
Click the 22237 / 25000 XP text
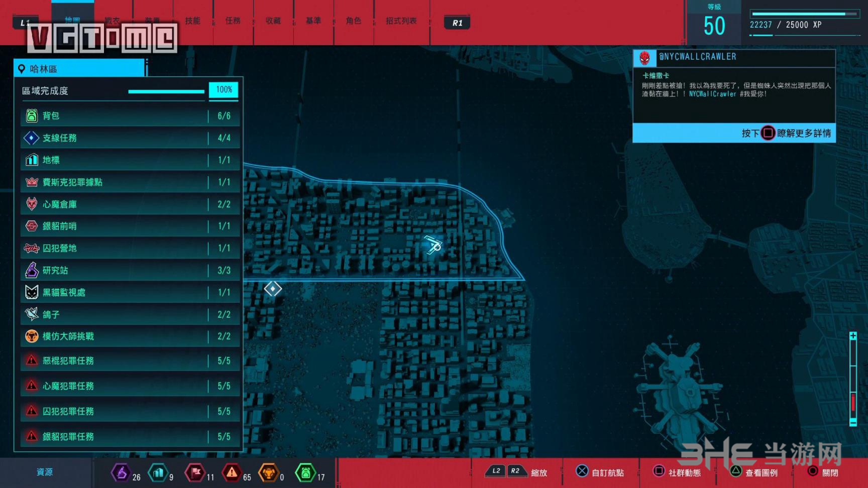(786, 25)
